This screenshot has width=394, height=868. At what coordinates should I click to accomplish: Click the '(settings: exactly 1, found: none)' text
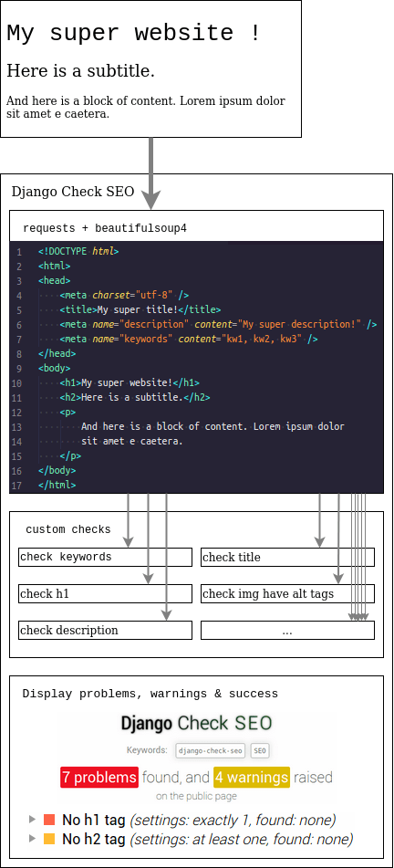(x=233, y=821)
